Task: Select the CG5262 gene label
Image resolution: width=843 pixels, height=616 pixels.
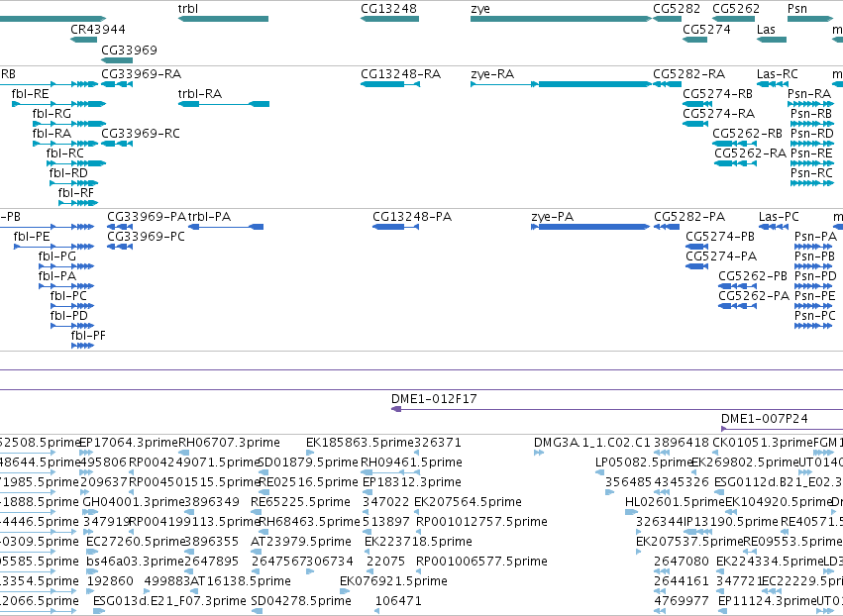Action: point(736,9)
